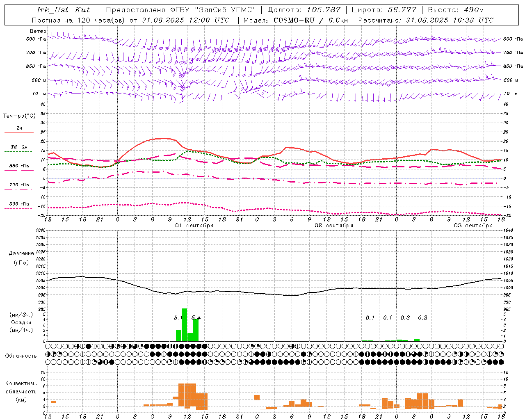Click the Облачность cloud cover row label
Image resolution: width=525 pixels, height=420 pixels.
tap(21, 356)
